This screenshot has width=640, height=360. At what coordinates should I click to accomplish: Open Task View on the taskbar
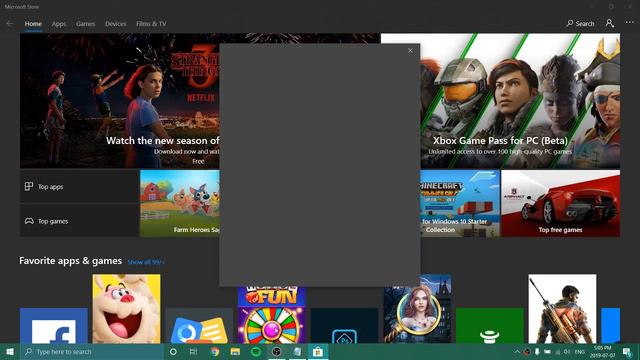(x=193, y=352)
